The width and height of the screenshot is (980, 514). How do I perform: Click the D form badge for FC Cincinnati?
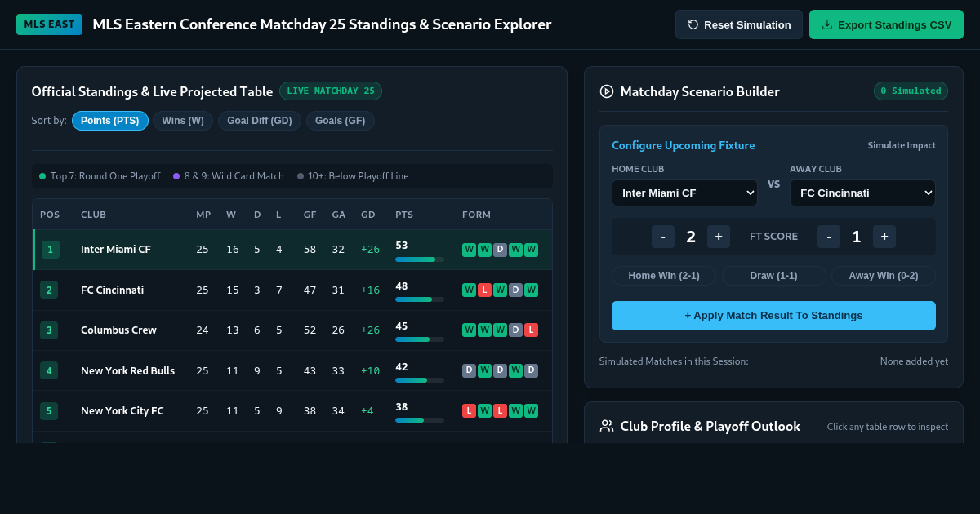coord(515,290)
